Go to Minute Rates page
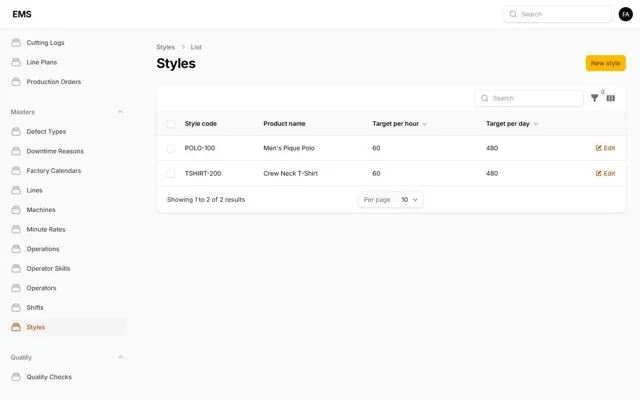Image resolution: width=640 pixels, height=400 pixels. point(46,229)
